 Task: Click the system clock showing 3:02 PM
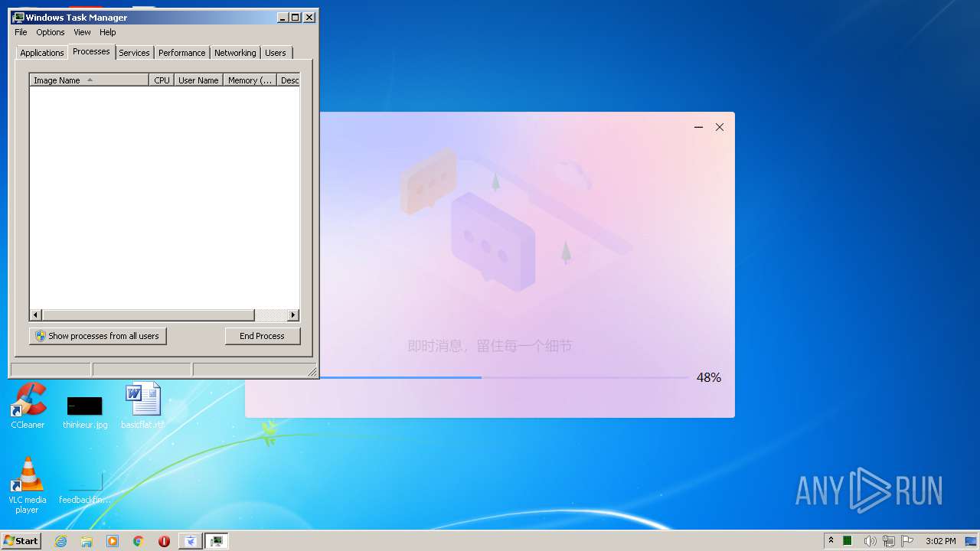(940, 541)
